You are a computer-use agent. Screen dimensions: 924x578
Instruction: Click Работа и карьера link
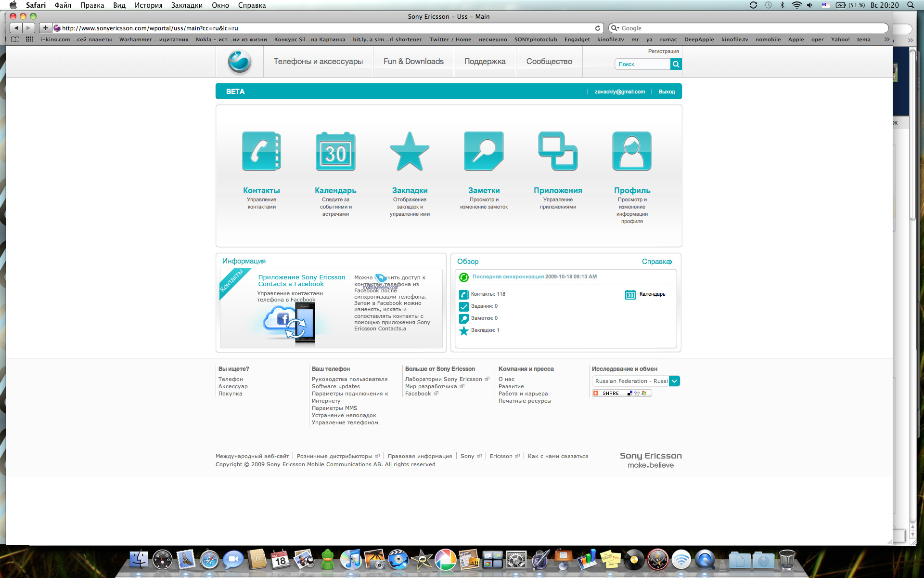523,394
